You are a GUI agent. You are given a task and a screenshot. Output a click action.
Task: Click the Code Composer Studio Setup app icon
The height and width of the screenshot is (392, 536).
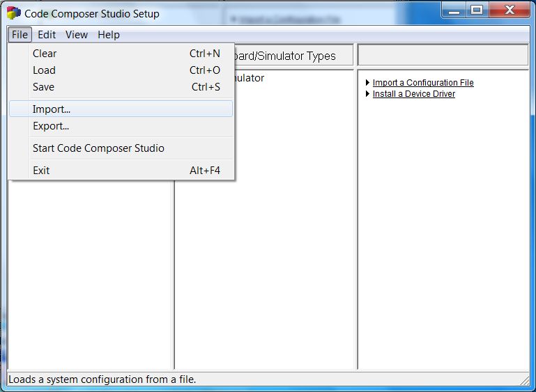[x=14, y=13]
